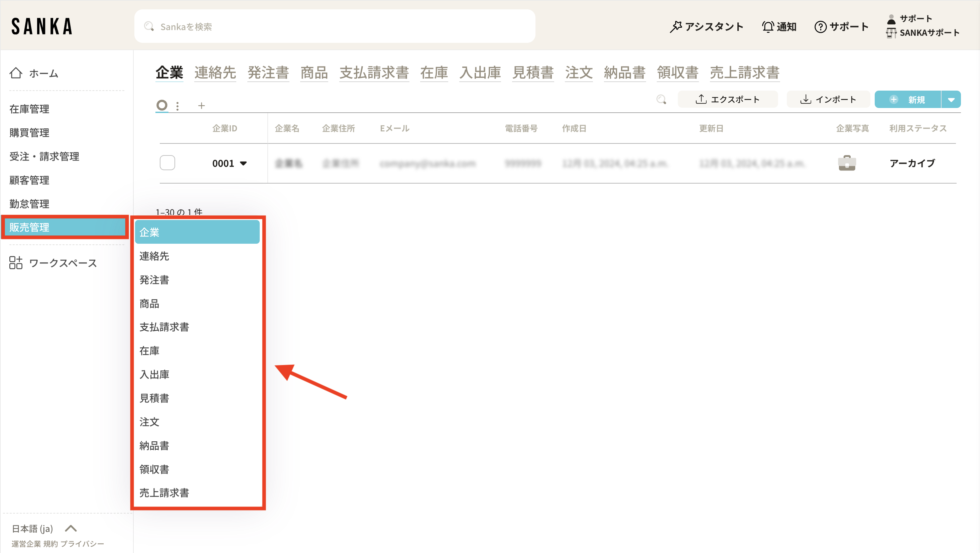Select the circle view toggle
This screenshot has height=553, width=980.
click(x=162, y=105)
